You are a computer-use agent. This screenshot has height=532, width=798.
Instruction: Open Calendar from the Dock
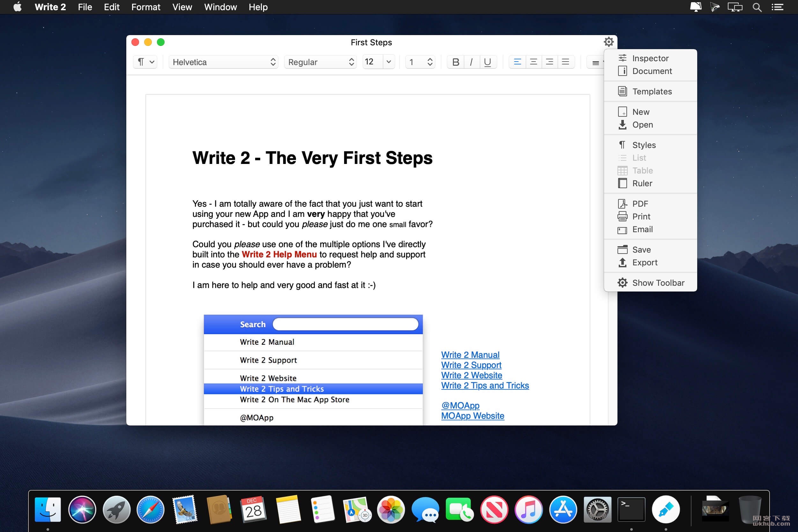tap(254, 510)
